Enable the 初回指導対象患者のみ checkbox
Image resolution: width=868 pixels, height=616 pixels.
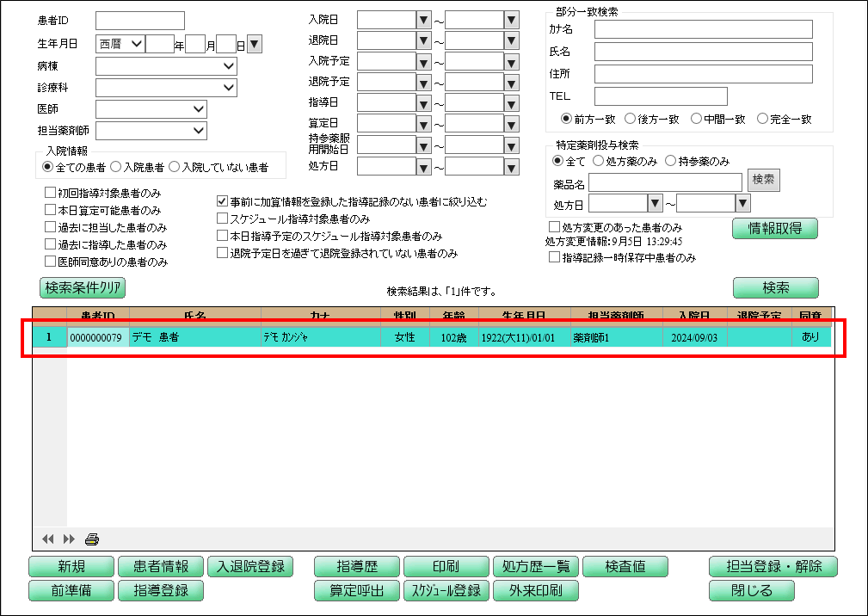[50, 193]
